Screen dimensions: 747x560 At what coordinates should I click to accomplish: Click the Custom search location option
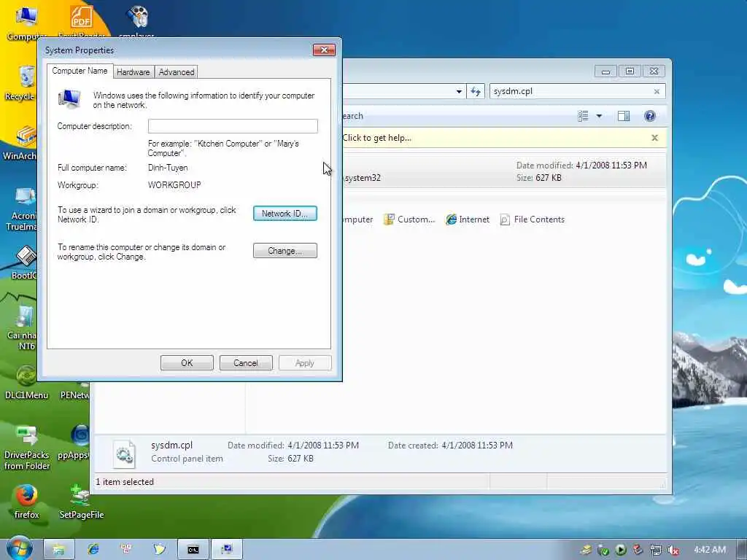(410, 219)
